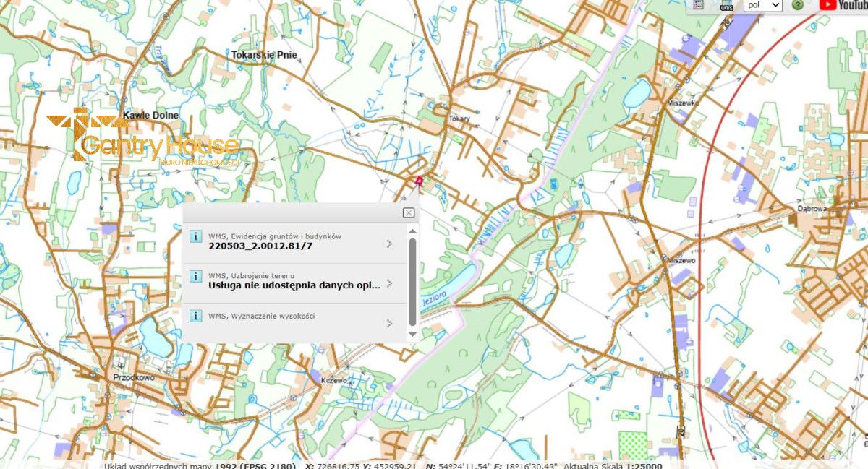Click info icon beside Ewidencja gruntów i budynków
The height and width of the screenshot is (469, 868).
click(197, 235)
